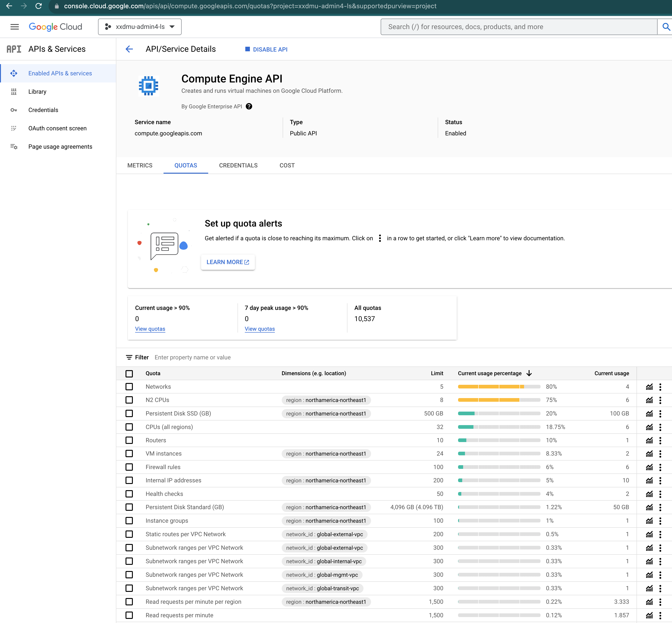Click the Credentials key icon
The width and height of the screenshot is (672, 623).
point(14,110)
